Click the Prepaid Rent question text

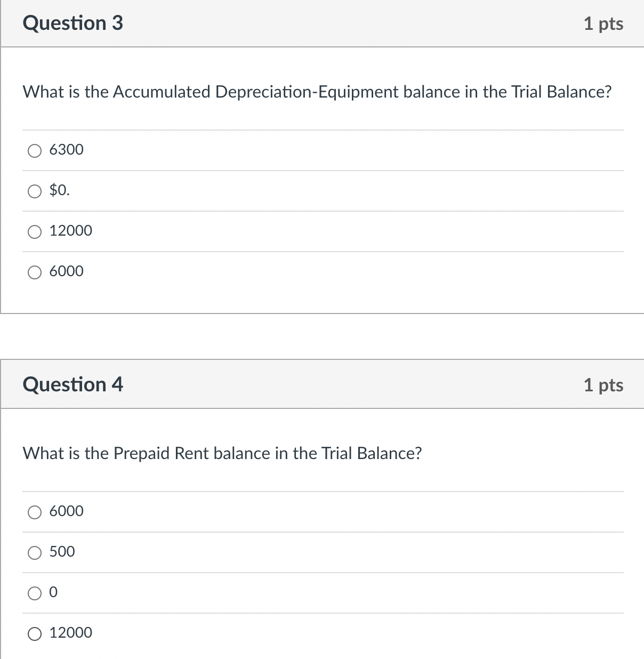click(x=222, y=453)
